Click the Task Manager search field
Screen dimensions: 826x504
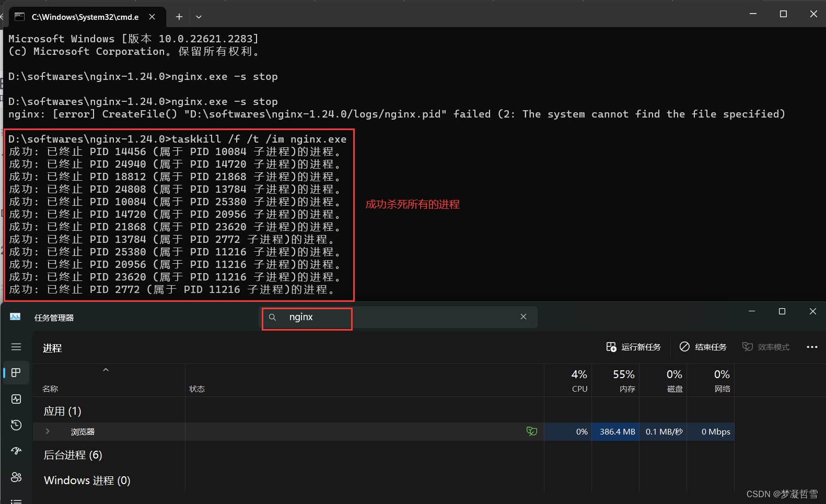[x=399, y=317]
